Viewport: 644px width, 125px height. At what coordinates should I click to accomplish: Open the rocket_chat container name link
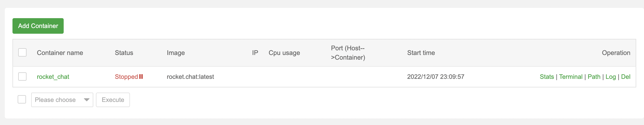(x=53, y=77)
